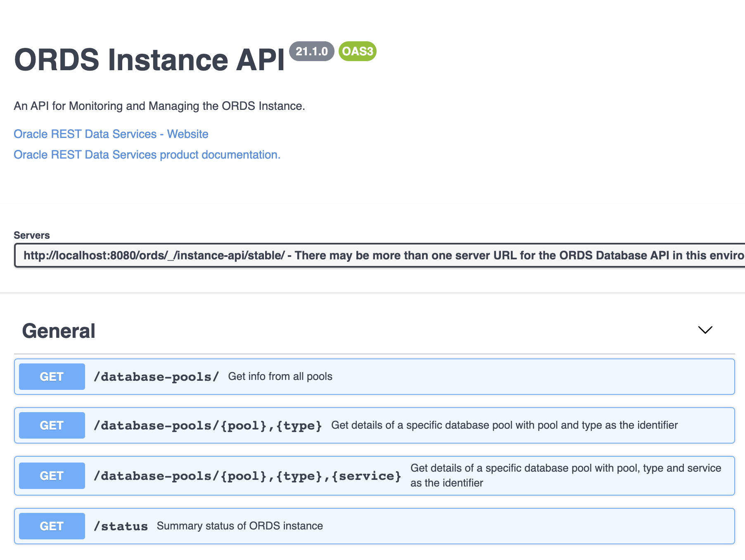Click the GET badge for /status

[x=52, y=526]
